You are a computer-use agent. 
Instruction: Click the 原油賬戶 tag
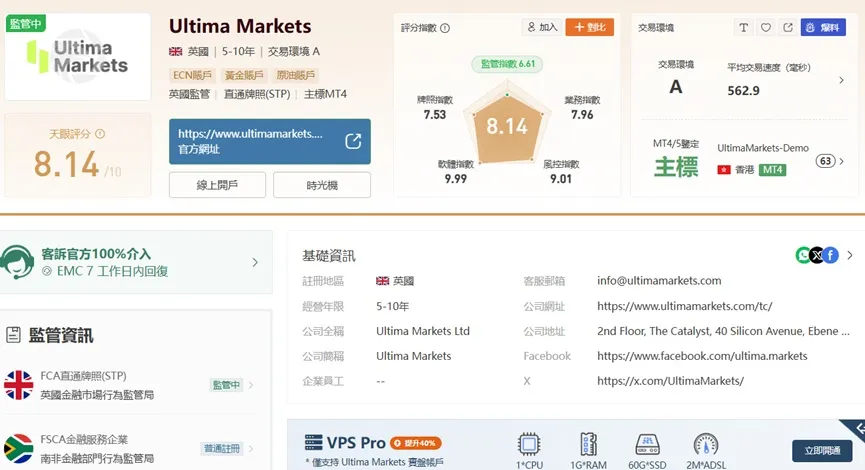pyautogui.click(x=296, y=75)
